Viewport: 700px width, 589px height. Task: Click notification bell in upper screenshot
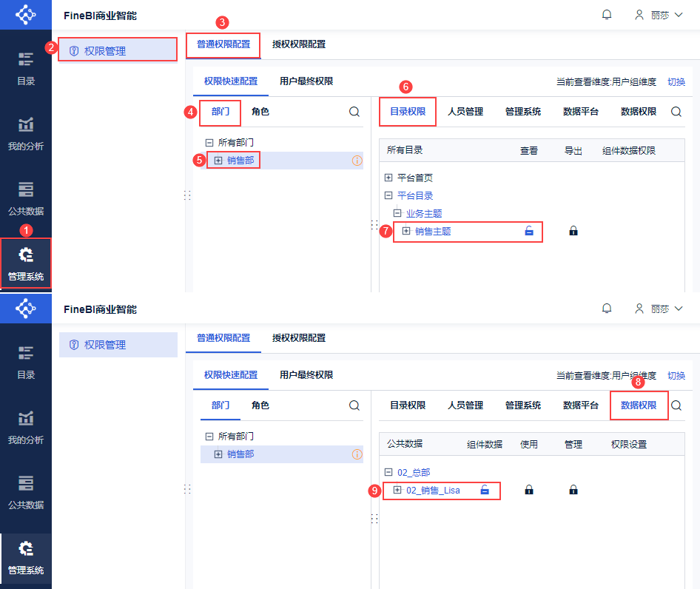coord(606,15)
